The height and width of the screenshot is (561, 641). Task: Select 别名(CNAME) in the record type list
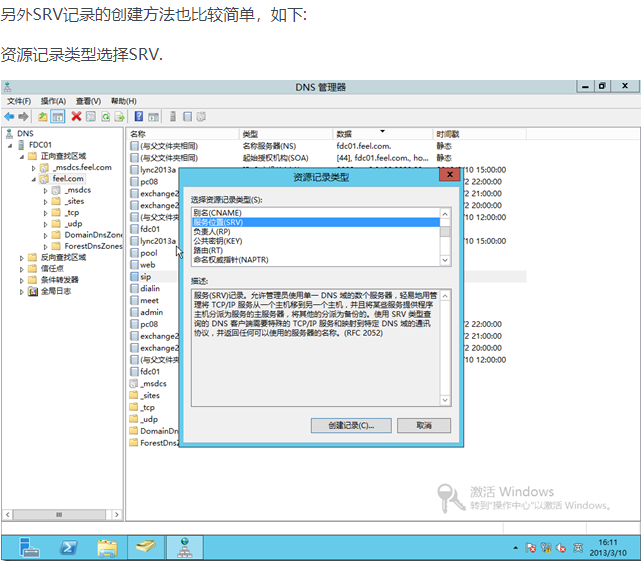[316, 213]
